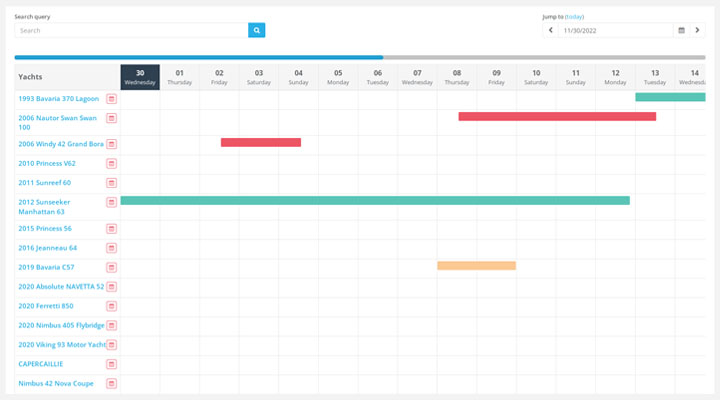Open the date picker calendar icon

(x=681, y=31)
